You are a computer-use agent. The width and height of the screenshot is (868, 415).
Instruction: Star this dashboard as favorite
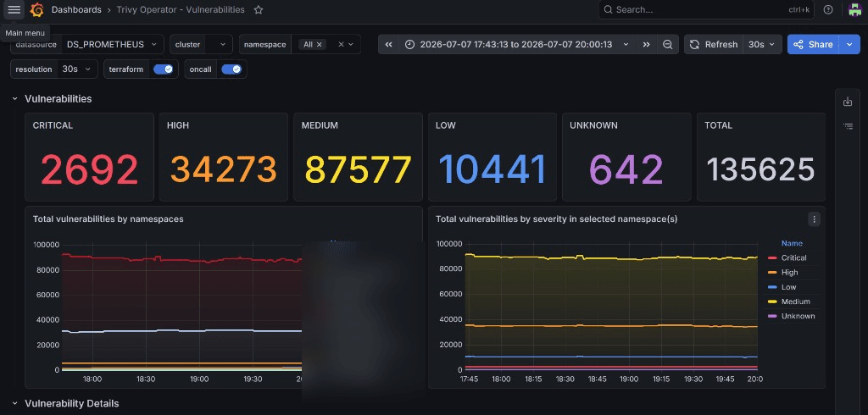258,9
